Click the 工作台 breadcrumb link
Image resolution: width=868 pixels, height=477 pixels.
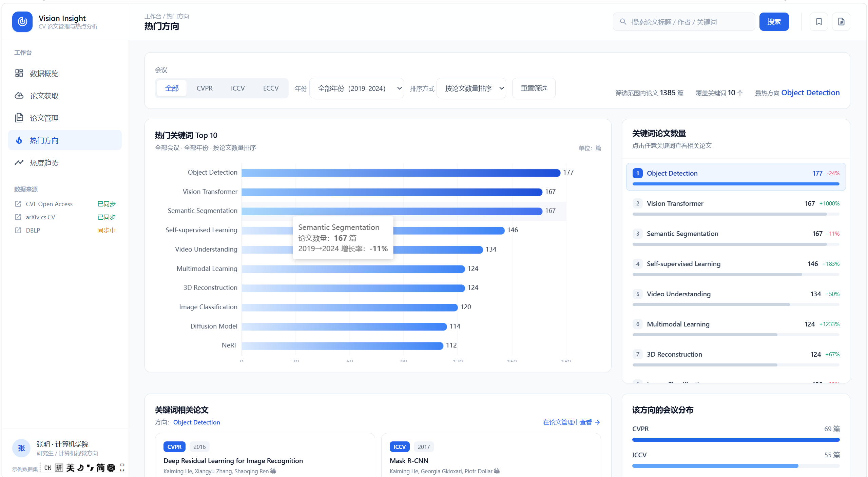[153, 16]
